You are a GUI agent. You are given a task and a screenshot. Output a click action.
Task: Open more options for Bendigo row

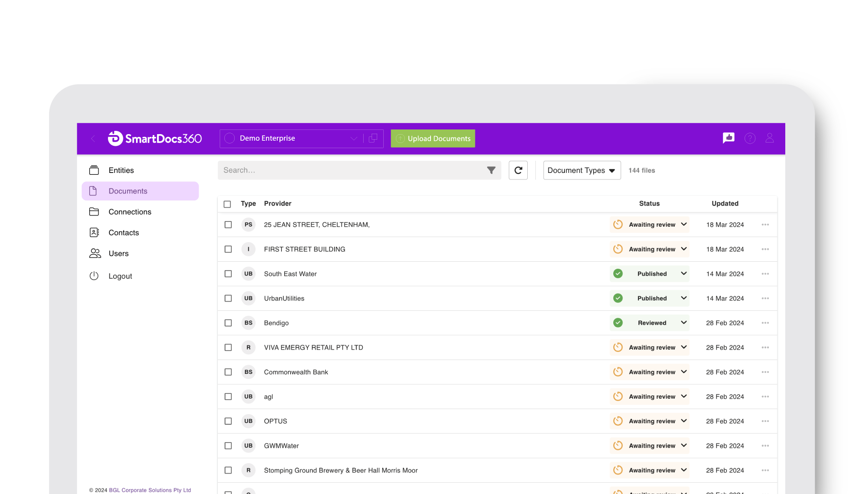[765, 323]
